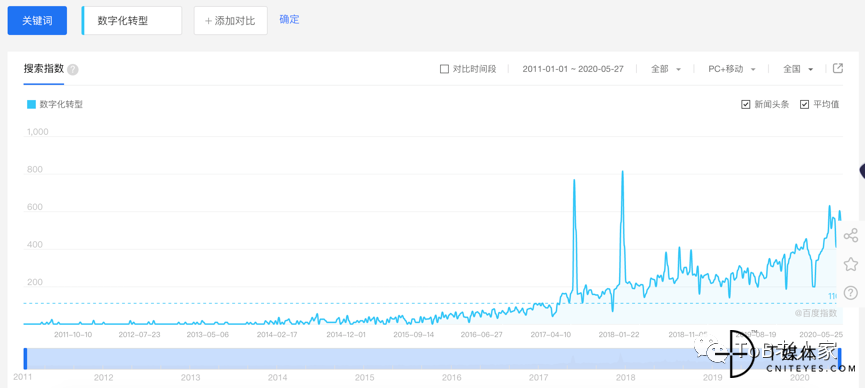Click the 2012 label below timeline
Viewport: 865px width, 388px height.
103,378
